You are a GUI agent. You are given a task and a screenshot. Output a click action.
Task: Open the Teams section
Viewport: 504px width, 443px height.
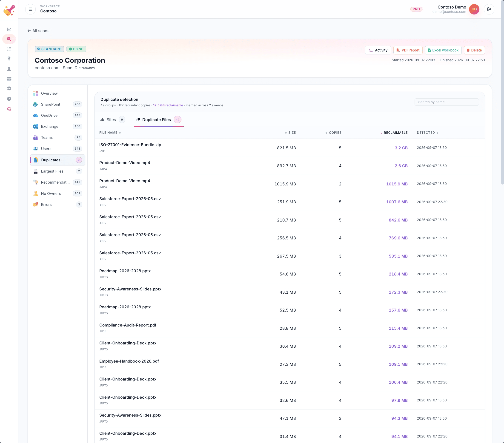click(x=57, y=137)
